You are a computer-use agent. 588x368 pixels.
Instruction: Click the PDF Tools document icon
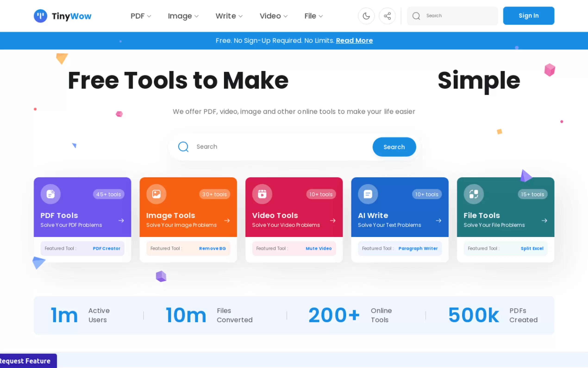coord(50,194)
